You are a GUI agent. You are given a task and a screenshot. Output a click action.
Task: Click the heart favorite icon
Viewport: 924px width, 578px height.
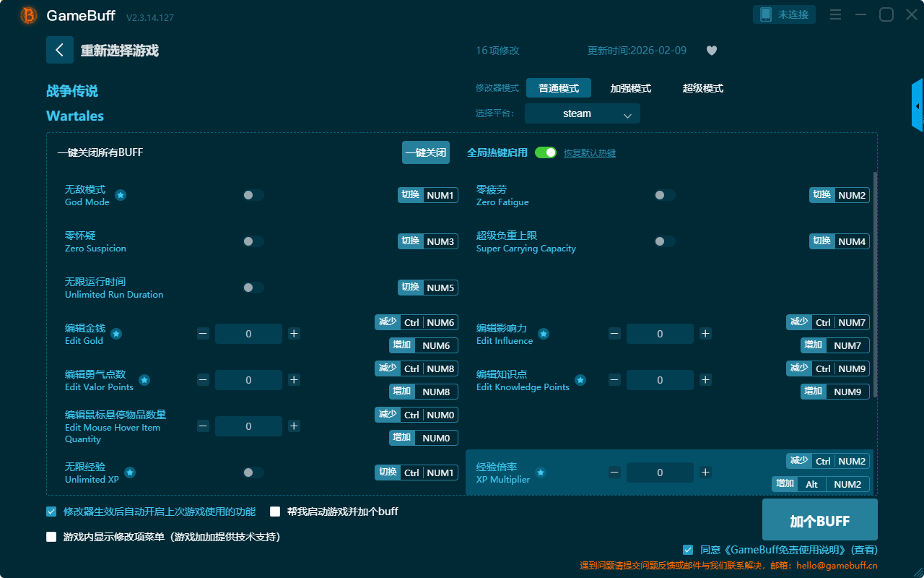[x=711, y=51]
